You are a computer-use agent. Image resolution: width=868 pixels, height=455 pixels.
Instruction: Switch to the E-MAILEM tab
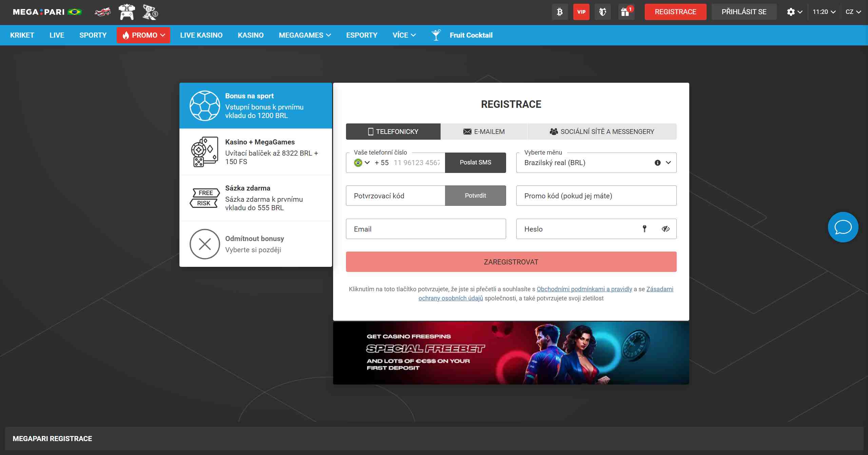tap(484, 132)
